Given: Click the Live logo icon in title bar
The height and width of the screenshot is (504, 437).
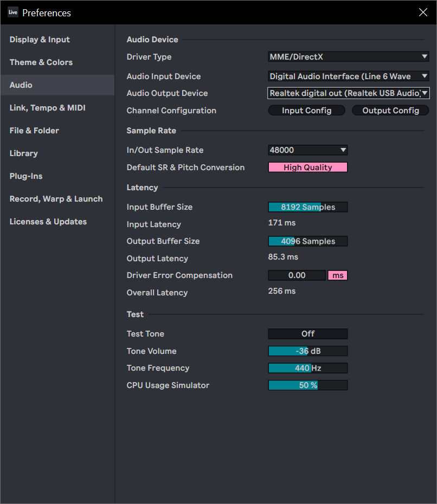Looking at the screenshot, I should (x=13, y=12).
